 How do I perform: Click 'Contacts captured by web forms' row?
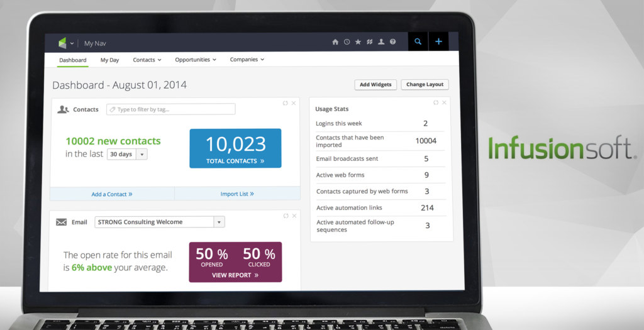coord(380,192)
